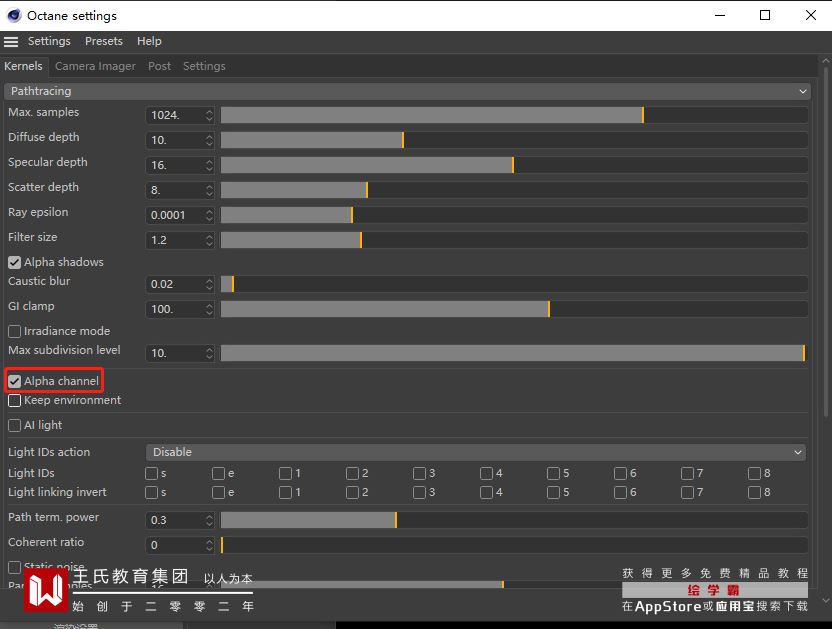Open the Light IDs action Disable dropdown
Screen dimensions: 832x629
click(475, 452)
